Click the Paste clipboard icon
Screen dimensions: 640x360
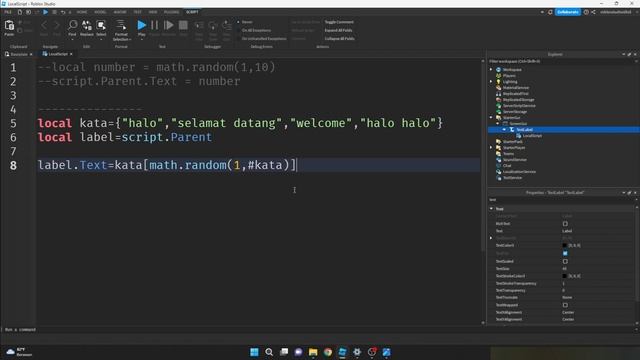point(9,27)
